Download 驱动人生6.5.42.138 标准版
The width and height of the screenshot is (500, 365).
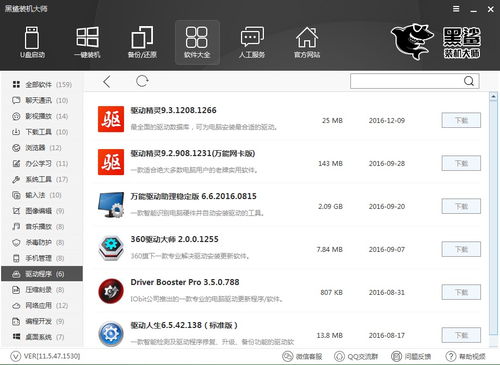(x=461, y=335)
